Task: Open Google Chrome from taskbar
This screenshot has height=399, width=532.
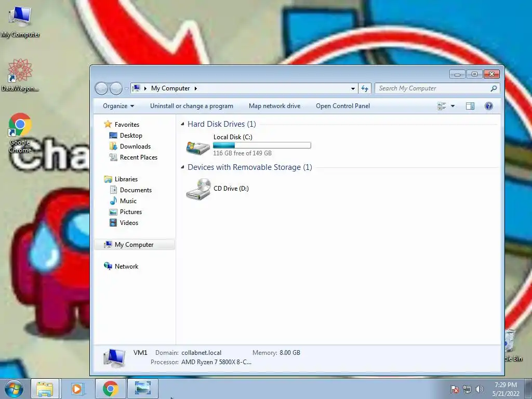Action: (111, 389)
